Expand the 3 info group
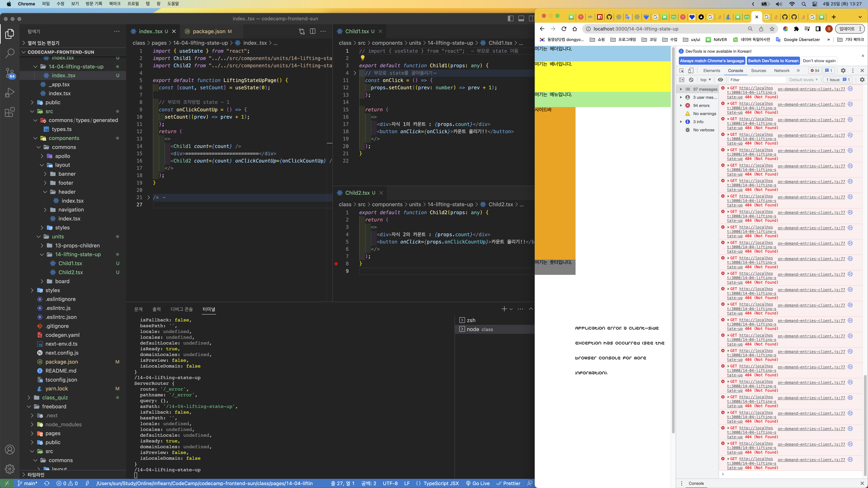The height and width of the screenshot is (488, 868). point(681,122)
